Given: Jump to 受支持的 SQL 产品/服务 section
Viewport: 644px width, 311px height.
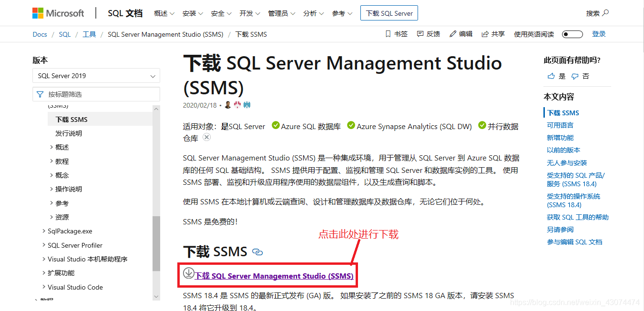Looking at the screenshot, I should tap(575, 180).
